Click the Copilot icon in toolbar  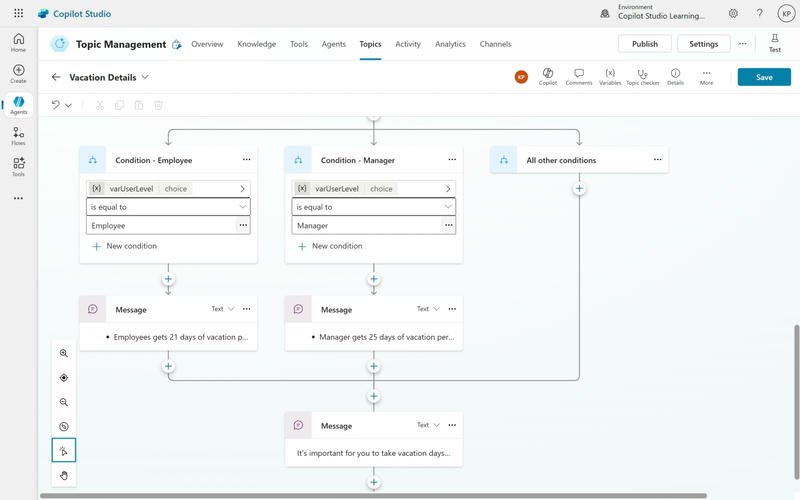pos(548,77)
